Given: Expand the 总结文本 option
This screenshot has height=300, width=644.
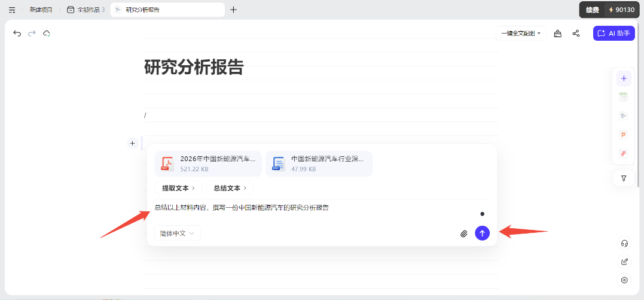Looking at the screenshot, I should coord(230,188).
